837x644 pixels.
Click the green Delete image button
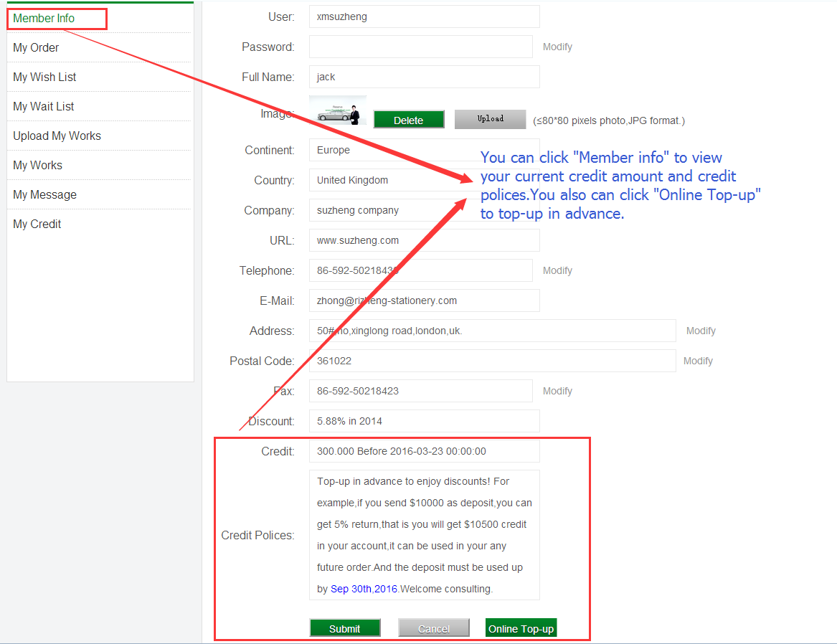click(409, 120)
